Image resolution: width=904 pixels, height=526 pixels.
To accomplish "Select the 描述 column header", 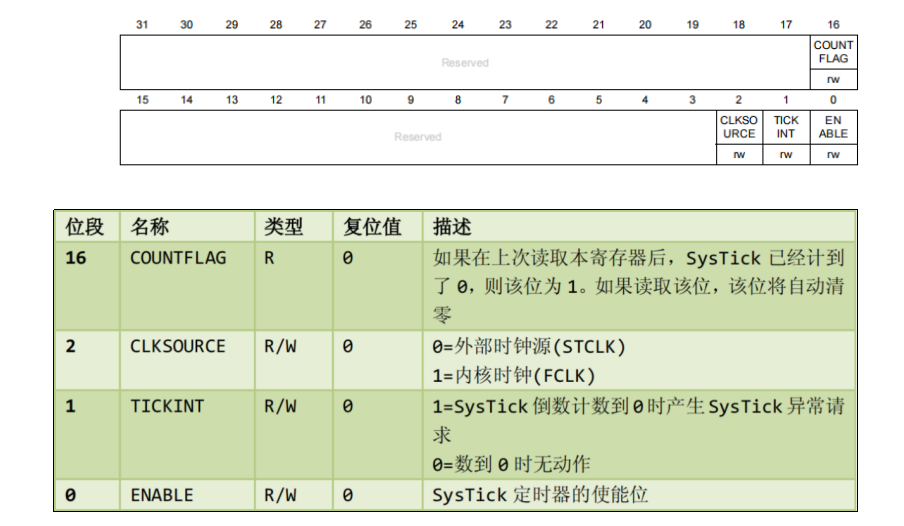I will coord(452,226).
